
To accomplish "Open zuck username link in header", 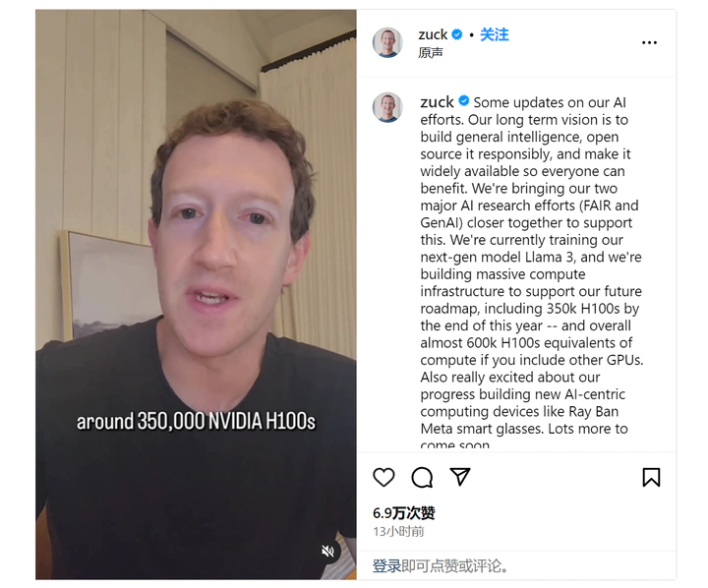I will point(433,34).
